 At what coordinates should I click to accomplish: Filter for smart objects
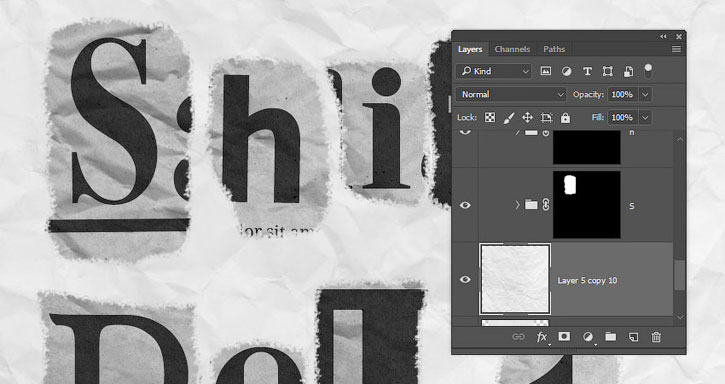click(x=628, y=71)
